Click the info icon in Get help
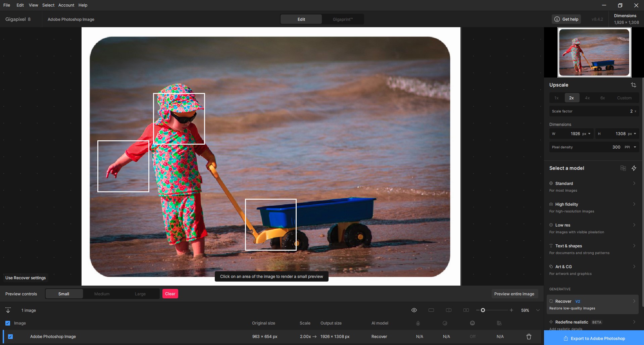The image size is (644, 345). click(557, 19)
